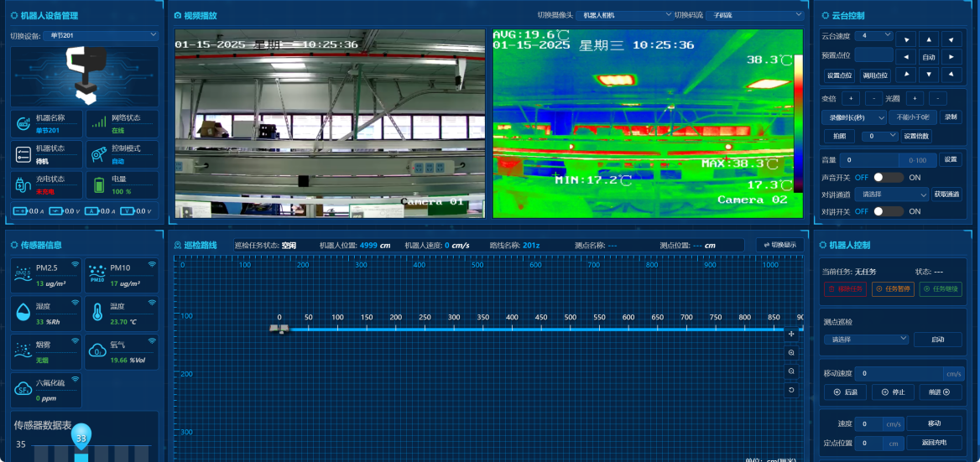The width and height of the screenshot is (980, 462).
Task: Open the intercom channel (对讲通道) dropdown
Action: tap(891, 195)
